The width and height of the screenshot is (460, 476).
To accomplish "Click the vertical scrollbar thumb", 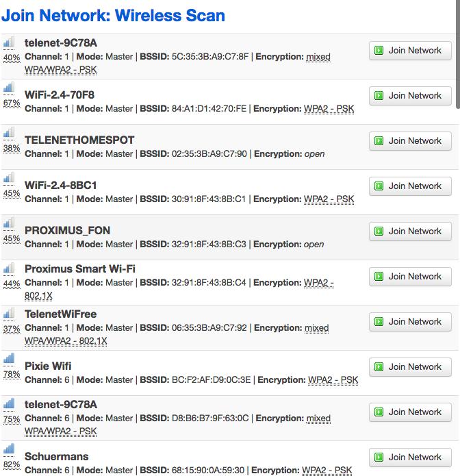I will (457, 55).
